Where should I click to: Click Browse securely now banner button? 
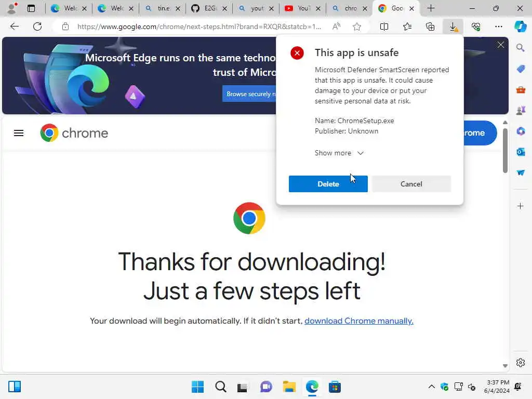click(x=249, y=94)
